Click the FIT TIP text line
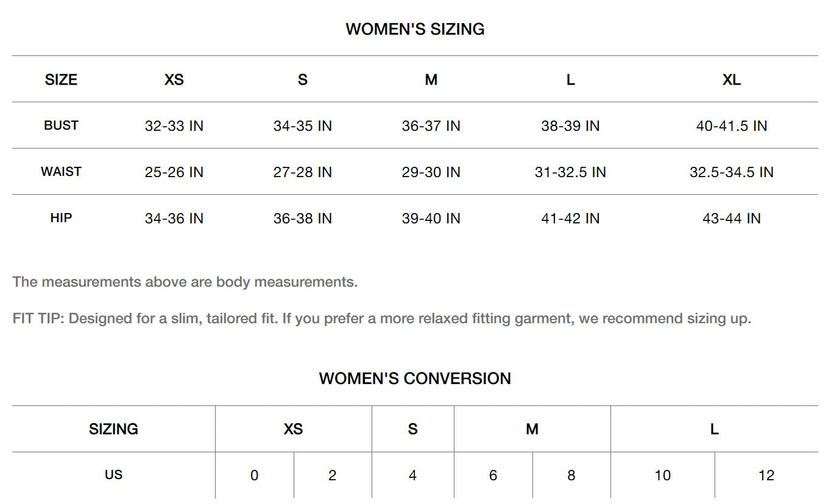 (x=381, y=318)
